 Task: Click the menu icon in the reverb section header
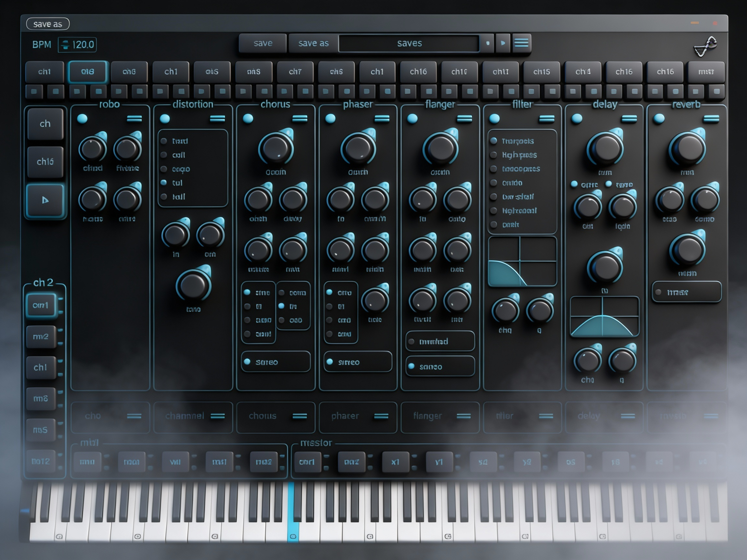click(x=711, y=118)
